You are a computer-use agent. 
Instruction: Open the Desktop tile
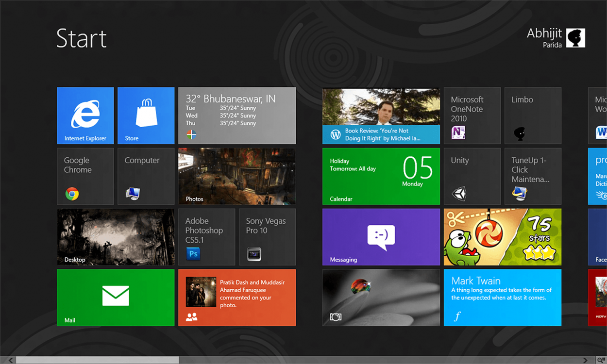[x=116, y=237]
